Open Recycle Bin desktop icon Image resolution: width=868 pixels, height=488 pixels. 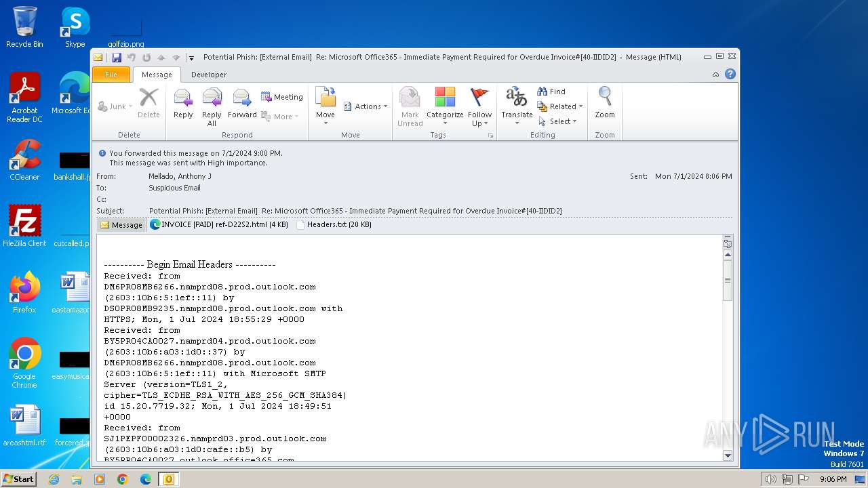pyautogui.click(x=24, y=27)
